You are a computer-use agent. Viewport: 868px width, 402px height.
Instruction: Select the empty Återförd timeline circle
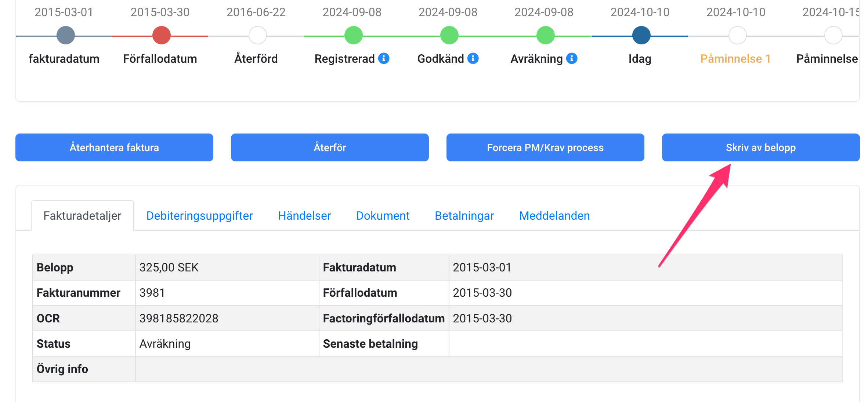coord(257,36)
